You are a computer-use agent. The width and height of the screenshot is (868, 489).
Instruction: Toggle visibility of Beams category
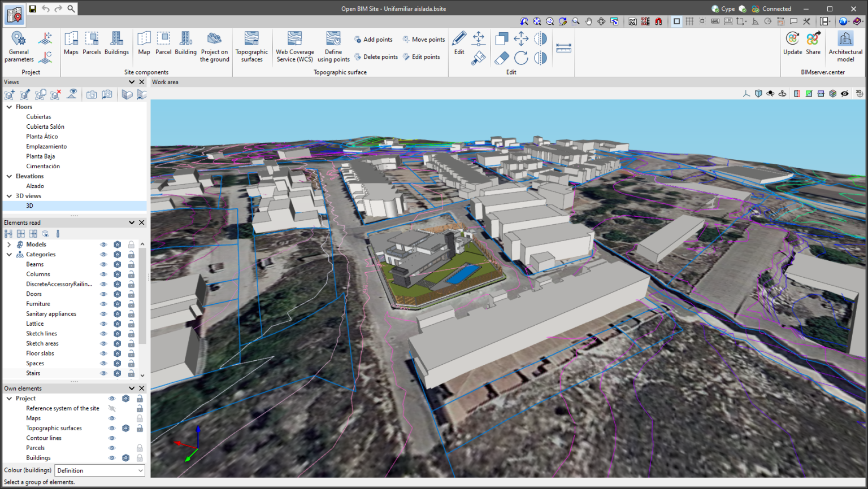point(103,264)
